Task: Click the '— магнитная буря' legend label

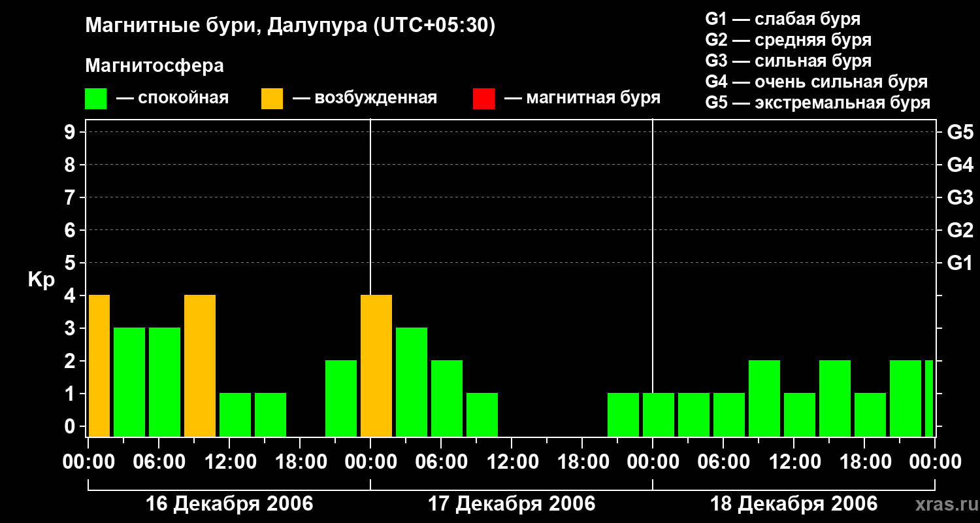Action: click(x=583, y=98)
